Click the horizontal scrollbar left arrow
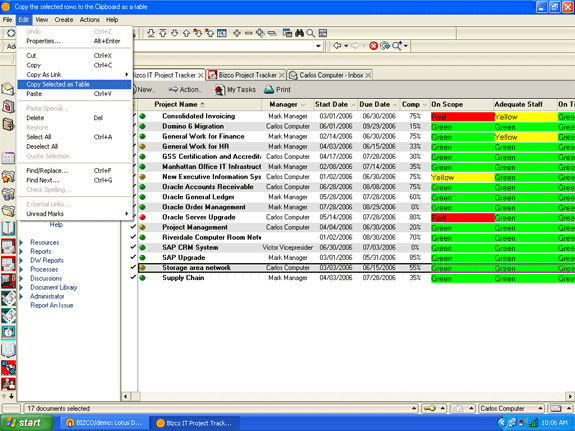Viewport: 575px width, 431px height. pos(126,397)
